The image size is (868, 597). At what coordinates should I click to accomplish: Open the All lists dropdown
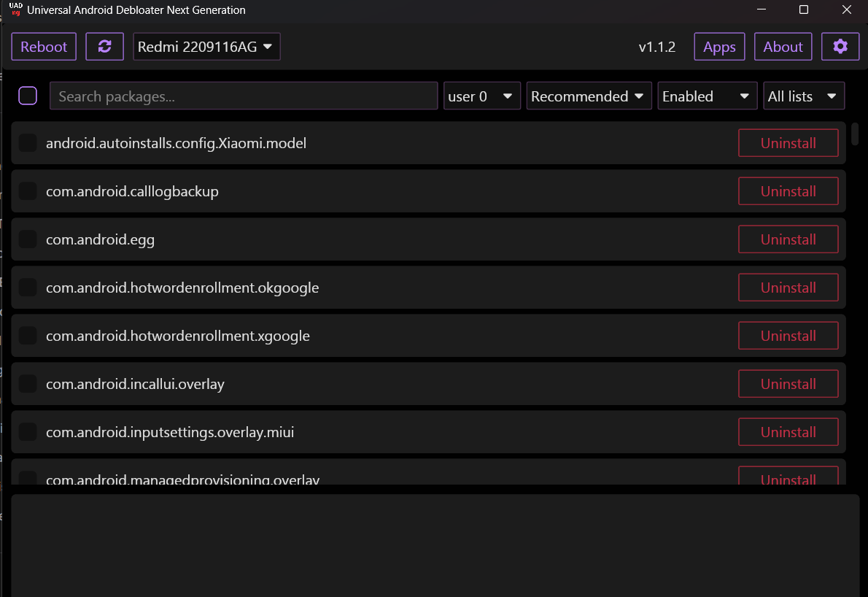tap(802, 96)
